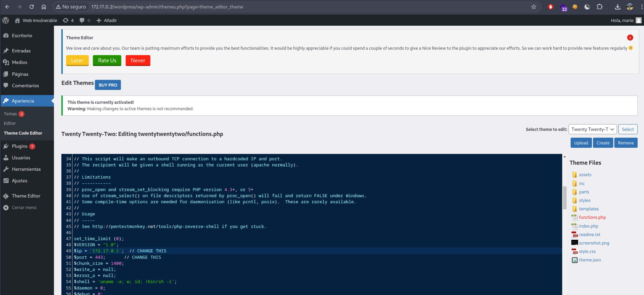Open the comments bubble in admin bar
The height and width of the screenshot is (295, 644).
pos(85,20)
